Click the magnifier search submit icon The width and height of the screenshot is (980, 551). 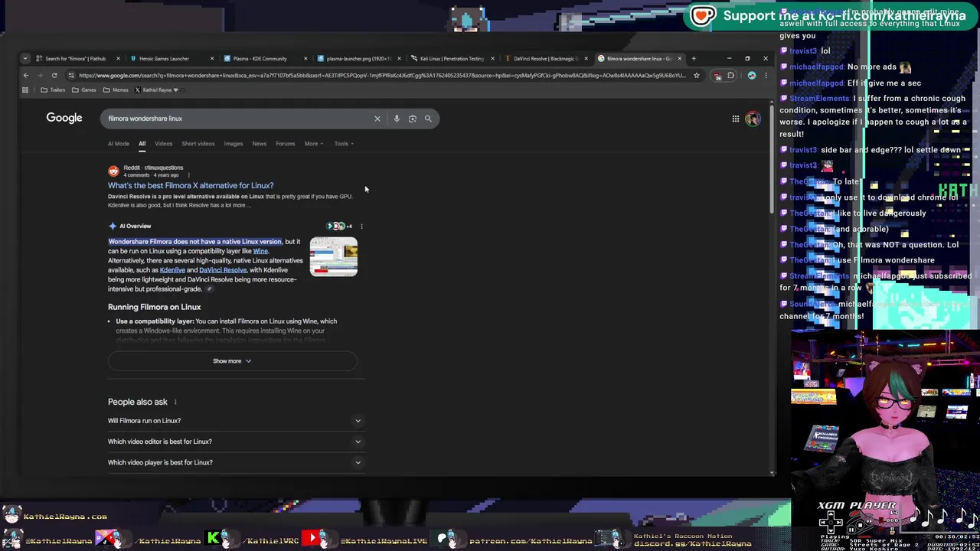coord(428,119)
